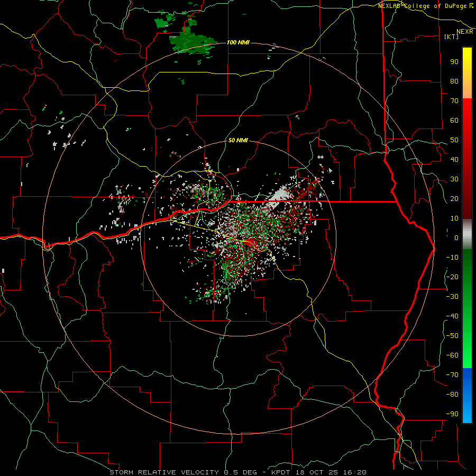Screen dimensions: 476x476
Task: Click the -80 scale value
Action: coord(452,395)
